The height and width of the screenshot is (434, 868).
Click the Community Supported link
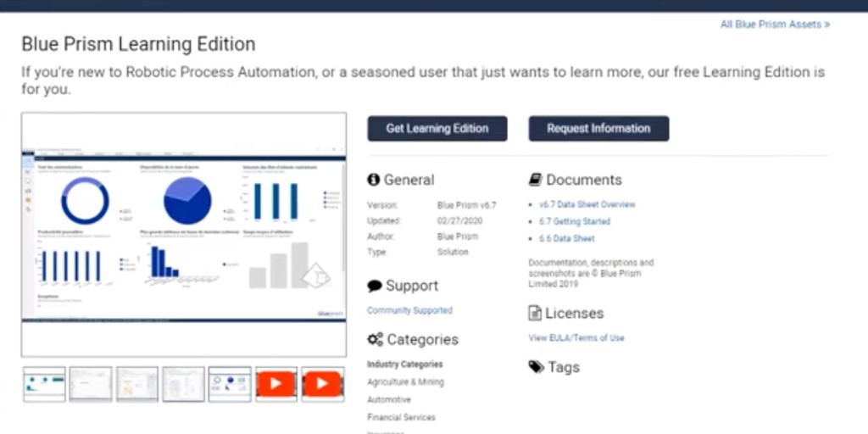pyautogui.click(x=409, y=310)
